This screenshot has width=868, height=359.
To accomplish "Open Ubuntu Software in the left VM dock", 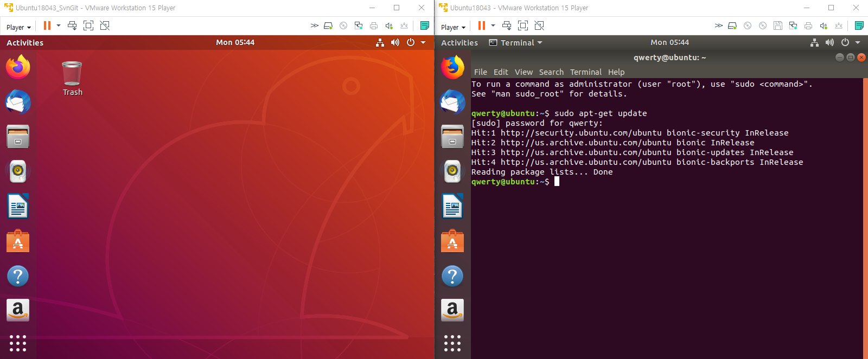I will [18, 241].
